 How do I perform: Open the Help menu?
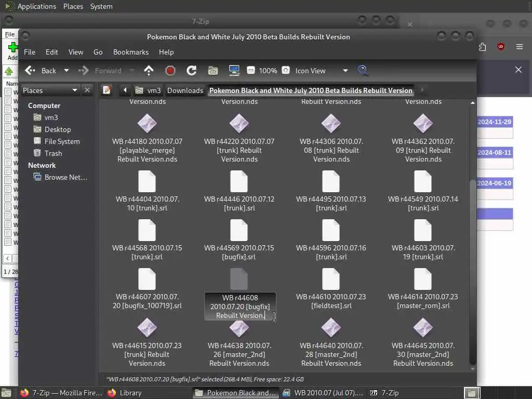pyautogui.click(x=166, y=52)
